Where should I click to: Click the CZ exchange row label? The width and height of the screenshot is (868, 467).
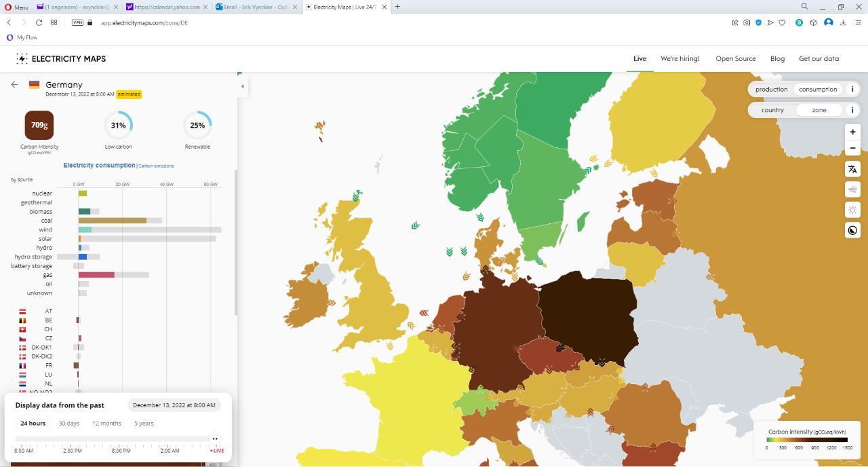[x=49, y=338]
